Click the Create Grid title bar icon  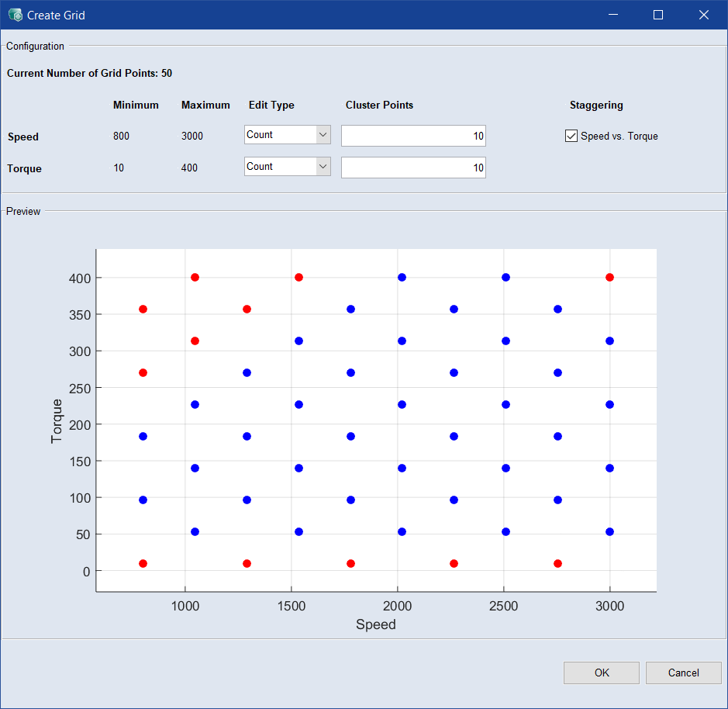(x=15, y=15)
